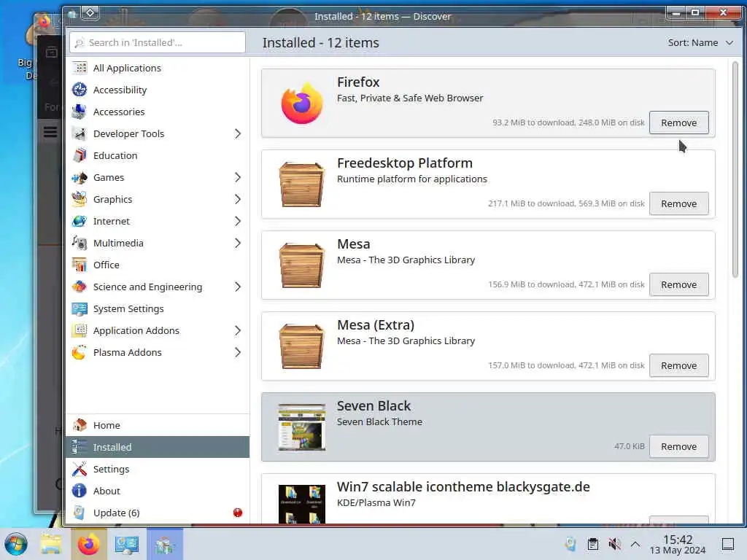The width and height of the screenshot is (747, 560).
Task: Click the Plasma Addons icon
Action: (80, 353)
